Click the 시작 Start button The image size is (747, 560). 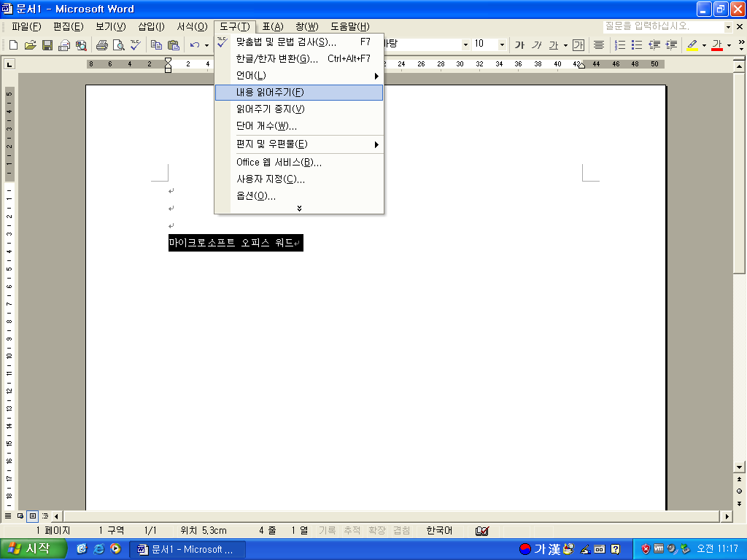pyautogui.click(x=33, y=549)
